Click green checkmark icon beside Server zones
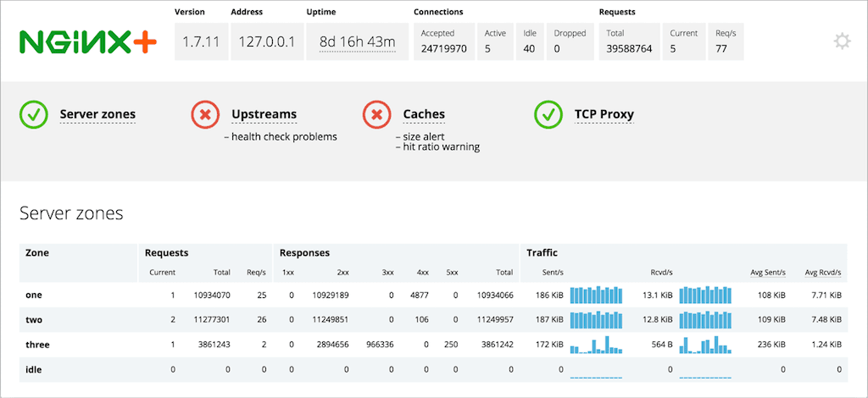The width and height of the screenshot is (868, 398). 34,114
